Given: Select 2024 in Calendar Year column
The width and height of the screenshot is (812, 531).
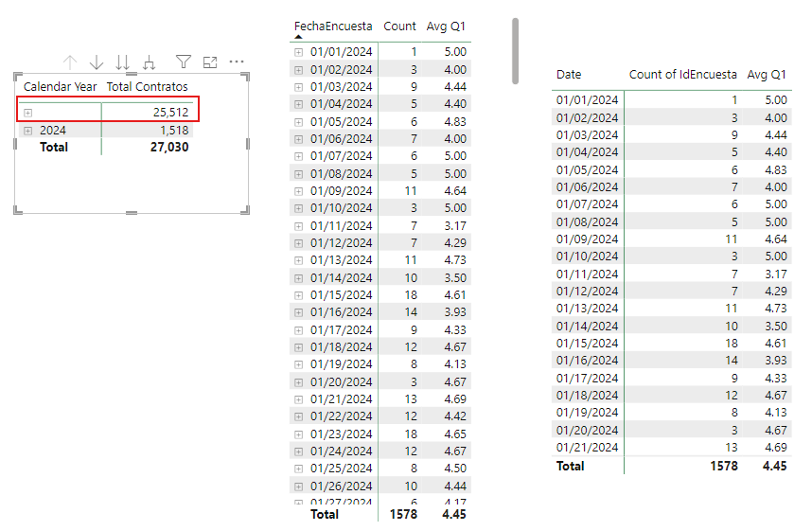Looking at the screenshot, I should pos(53,131).
